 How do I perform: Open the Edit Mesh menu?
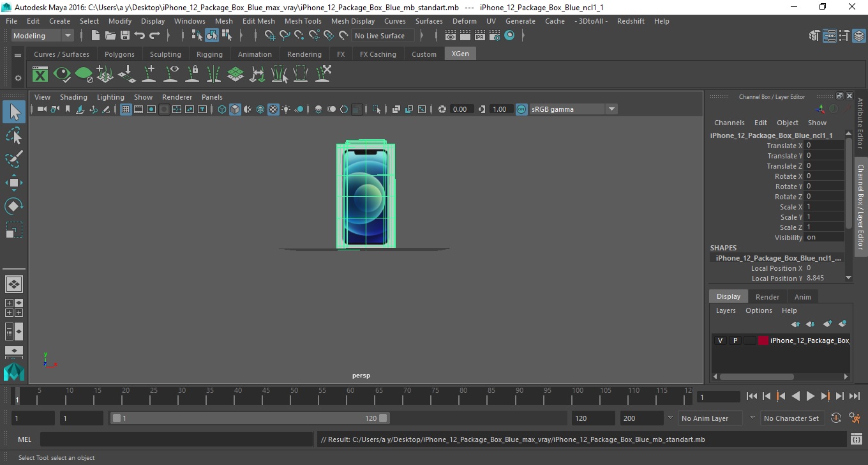point(258,21)
